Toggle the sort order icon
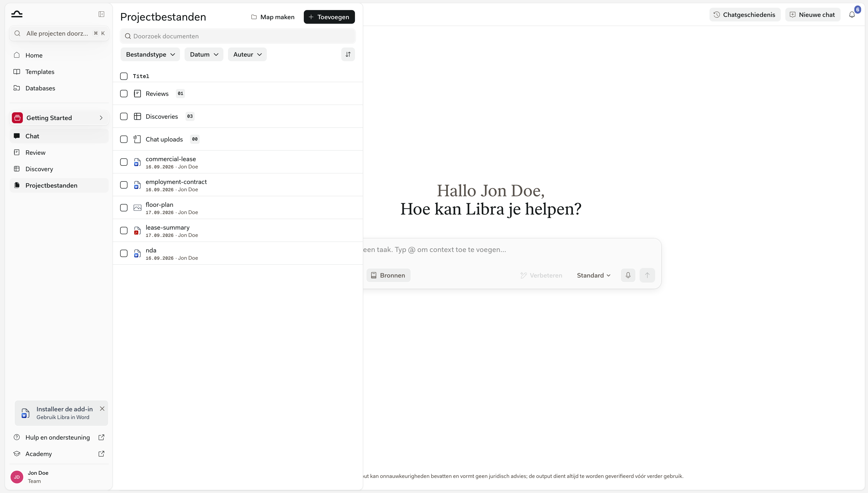The height and width of the screenshot is (493, 868). point(348,54)
